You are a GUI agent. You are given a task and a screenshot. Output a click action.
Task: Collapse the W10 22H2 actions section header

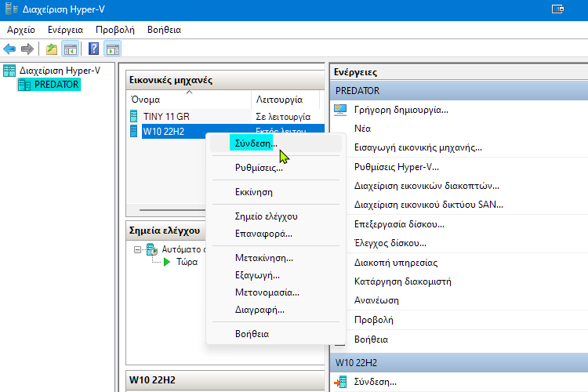pos(459,363)
